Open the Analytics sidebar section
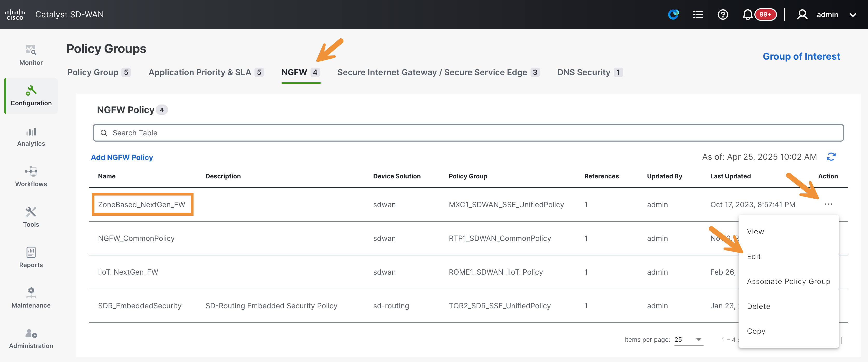868x362 pixels. (x=31, y=137)
